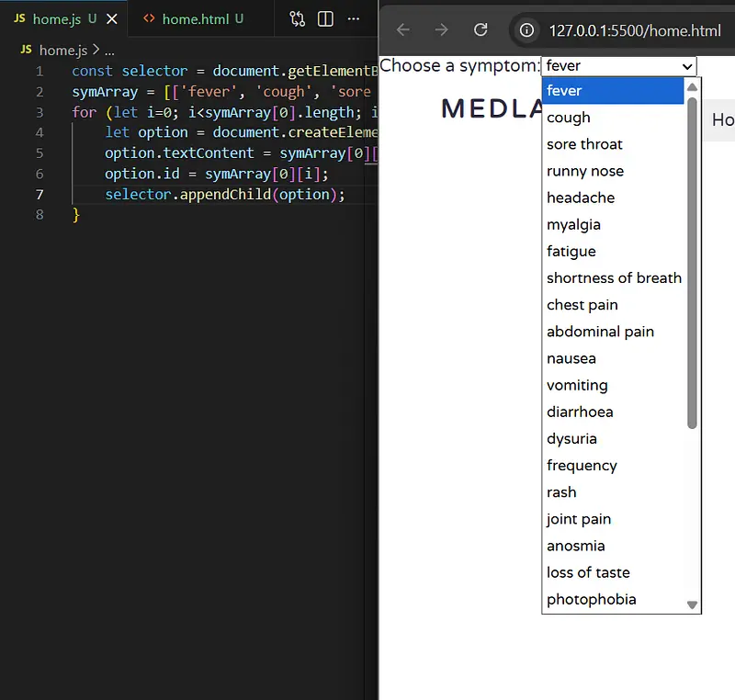This screenshot has height=700, width=735.
Task: Click the address bar URL 127.0.0.1:5500/home.html
Action: tap(634, 30)
